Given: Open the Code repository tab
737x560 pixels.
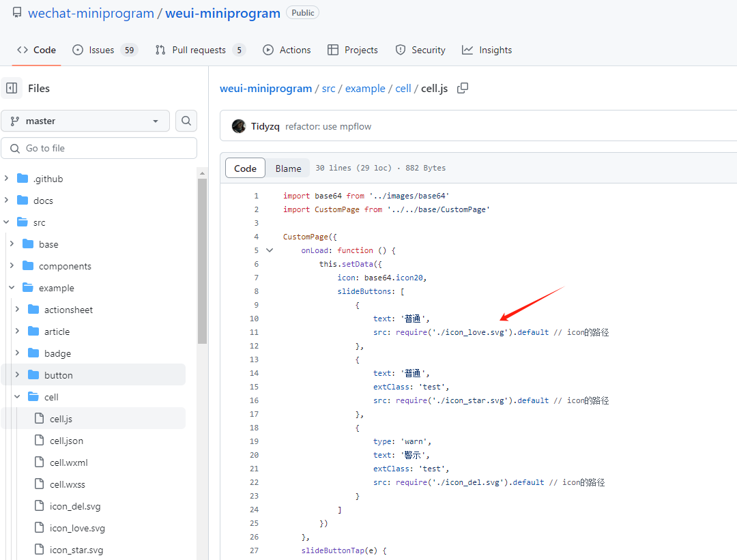Looking at the screenshot, I should pos(36,50).
